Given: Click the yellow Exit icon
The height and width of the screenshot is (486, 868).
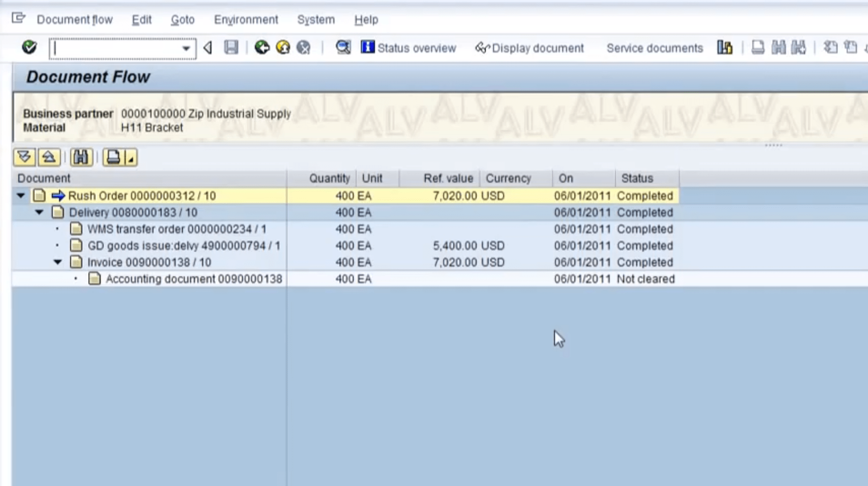Looking at the screenshot, I should pos(283,47).
